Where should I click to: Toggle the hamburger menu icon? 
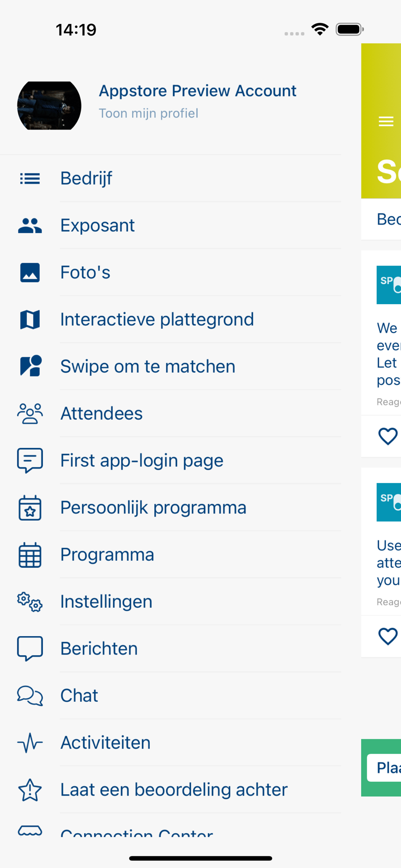(386, 122)
